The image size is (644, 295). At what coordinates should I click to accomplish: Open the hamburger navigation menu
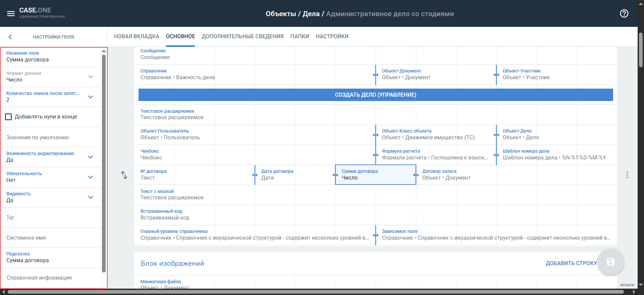pyautogui.click(x=11, y=14)
